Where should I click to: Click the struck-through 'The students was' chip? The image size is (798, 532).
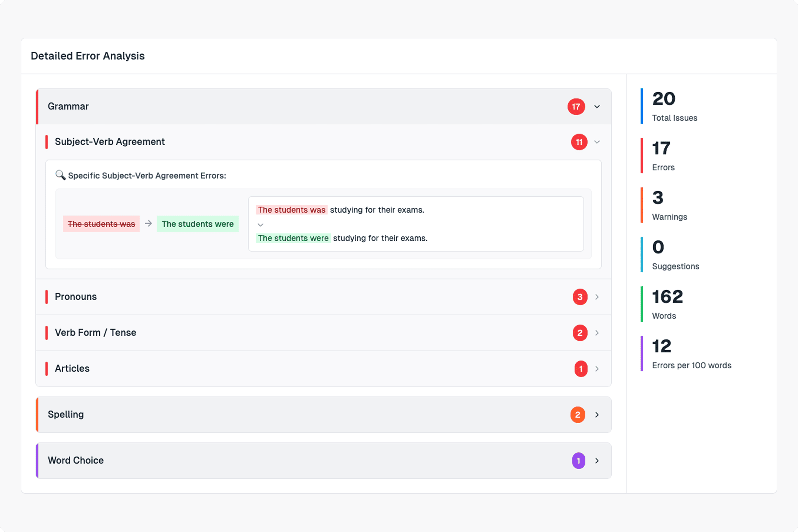101,224
